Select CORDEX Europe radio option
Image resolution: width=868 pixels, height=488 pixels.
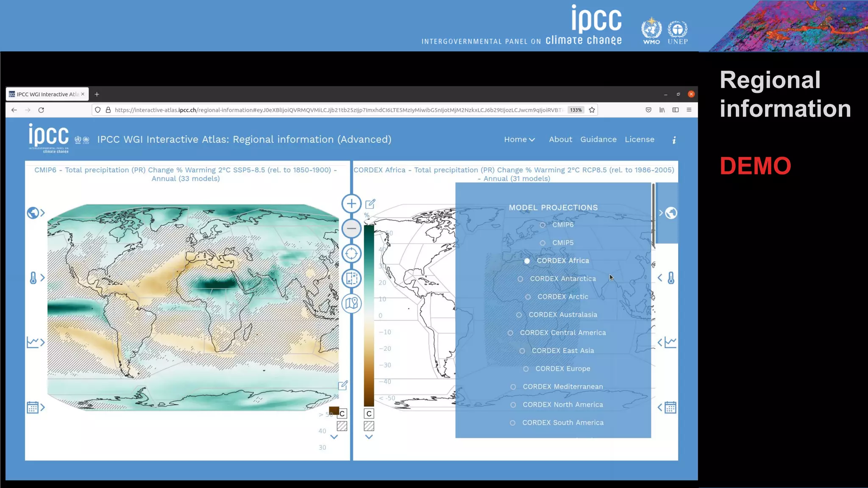coord(556,369)
